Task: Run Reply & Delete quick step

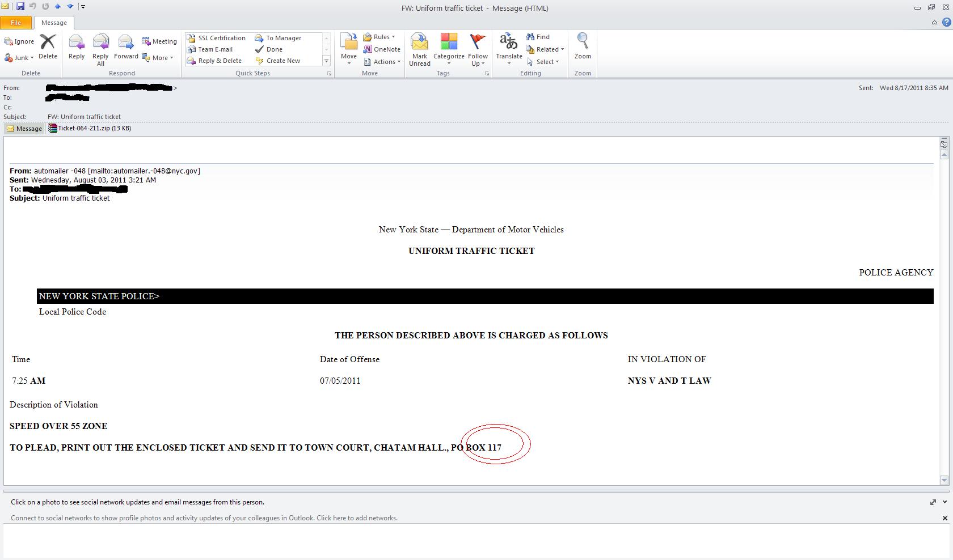Action: point(214,61)
